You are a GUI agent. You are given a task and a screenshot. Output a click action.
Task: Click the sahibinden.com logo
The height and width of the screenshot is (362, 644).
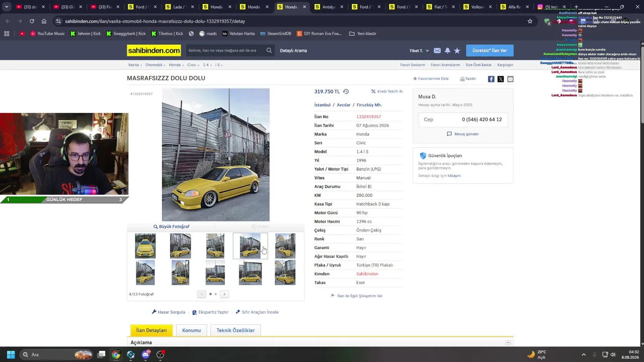click(x=154, y=50)
